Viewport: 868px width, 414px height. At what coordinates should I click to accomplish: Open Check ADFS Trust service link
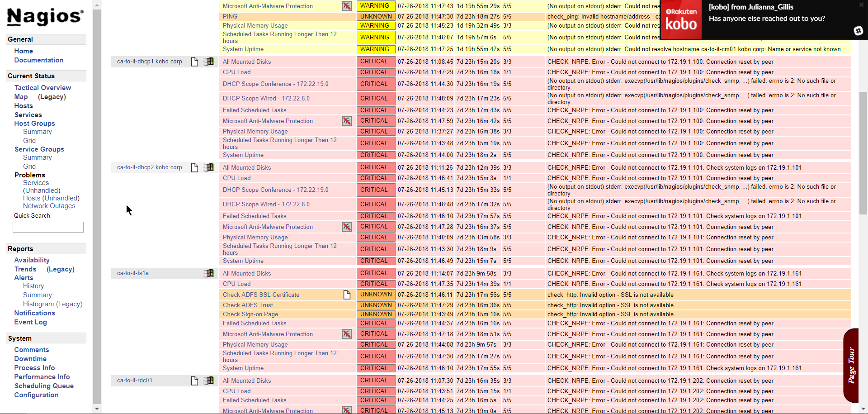[x=248, y=305]
